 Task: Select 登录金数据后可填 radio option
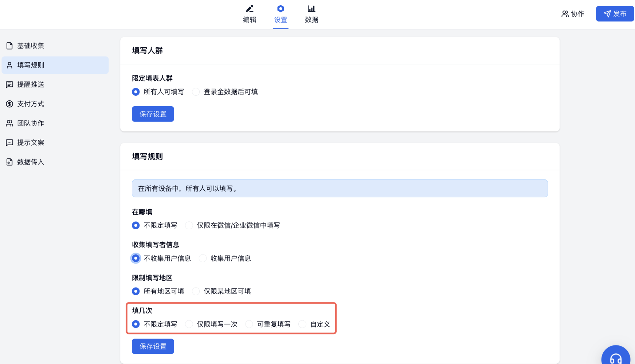pyautogui.click(x=196, y=92)
